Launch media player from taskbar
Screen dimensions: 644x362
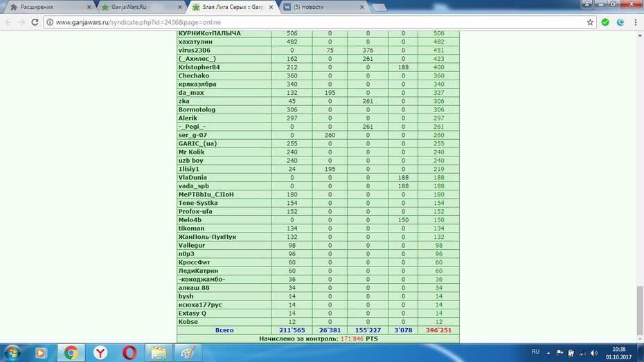[x=40, y=352]
